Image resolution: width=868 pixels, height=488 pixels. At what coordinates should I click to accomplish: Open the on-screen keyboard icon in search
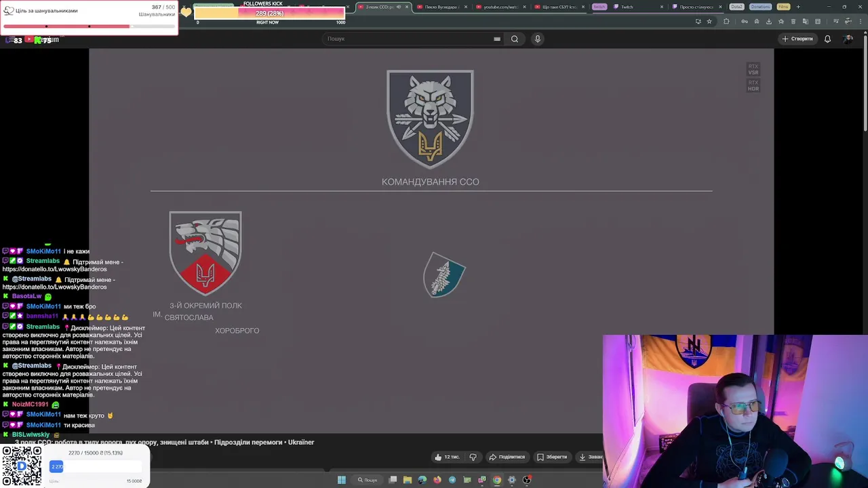click(x=497, y=39)
